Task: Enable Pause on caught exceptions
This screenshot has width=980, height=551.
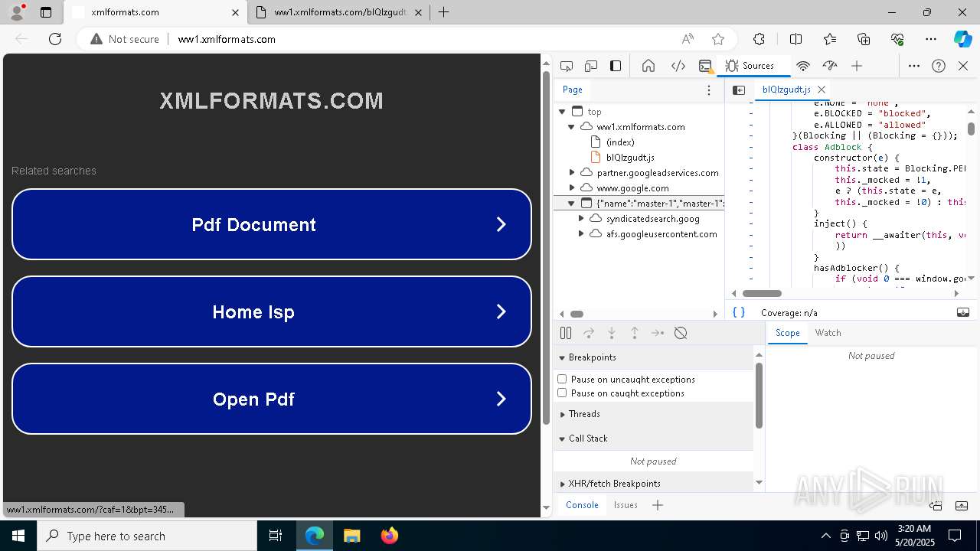Action: point(562,393)
